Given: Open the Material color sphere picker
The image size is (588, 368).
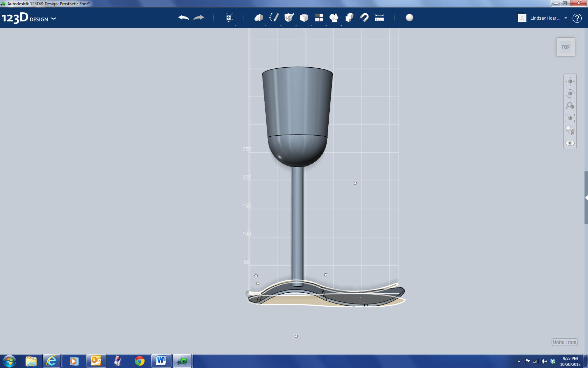Looking at the screenshot, I should pyautogui.click(x=409, y=17).
